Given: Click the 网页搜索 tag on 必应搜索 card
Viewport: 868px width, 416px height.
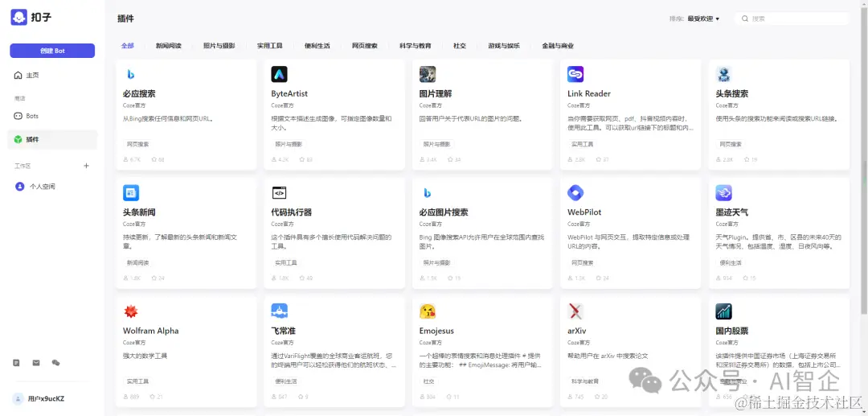Looking at the screenshot, I should click(x=138, y=144).
